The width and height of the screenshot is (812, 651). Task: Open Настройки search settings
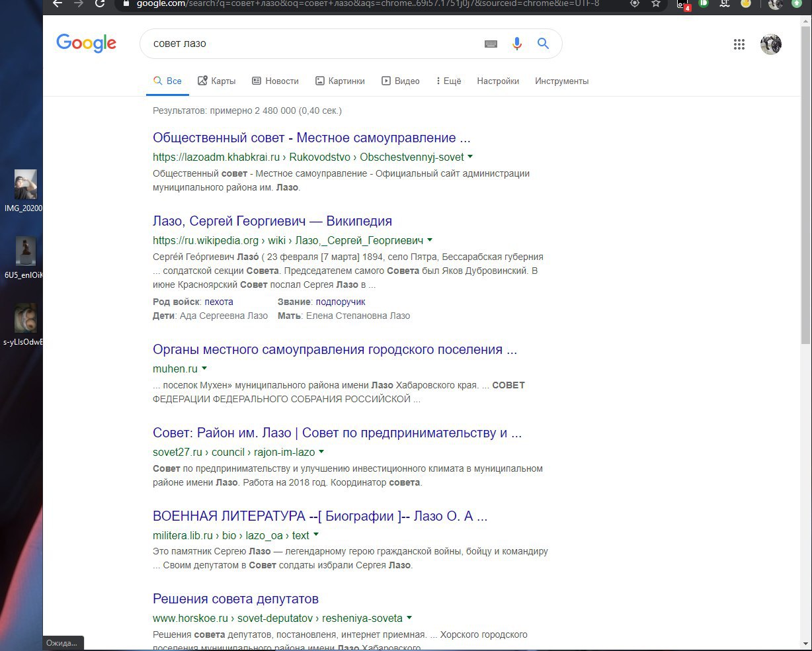click(x=498, y=81)
